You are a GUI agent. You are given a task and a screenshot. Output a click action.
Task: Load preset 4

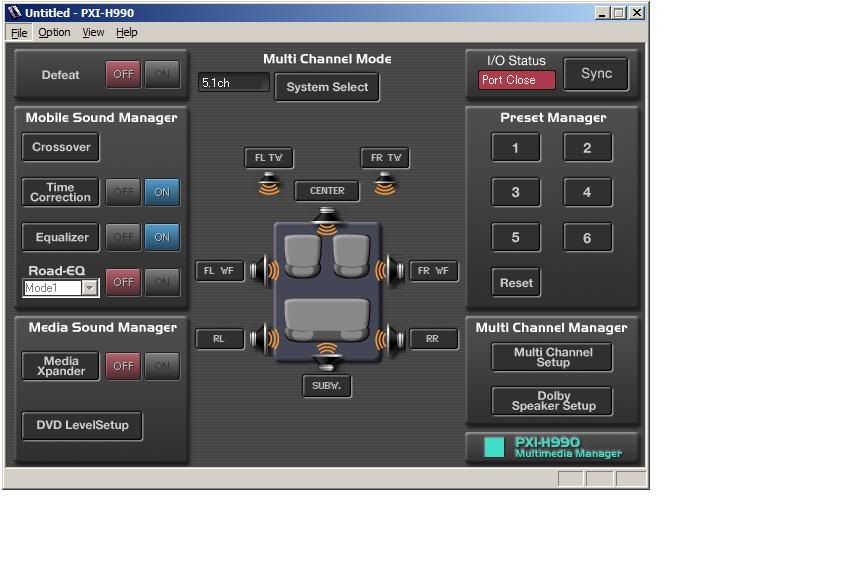pyautogui.click(x=587, y=192)
